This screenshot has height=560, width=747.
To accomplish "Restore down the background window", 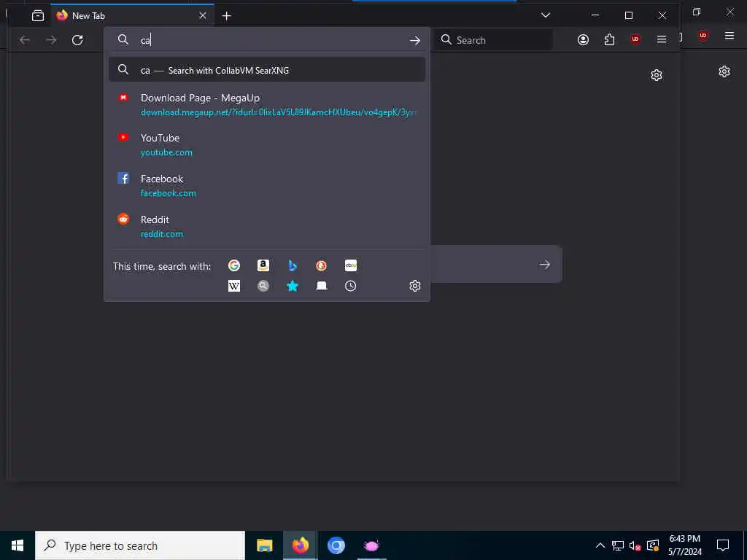I will tap(697, 12).
